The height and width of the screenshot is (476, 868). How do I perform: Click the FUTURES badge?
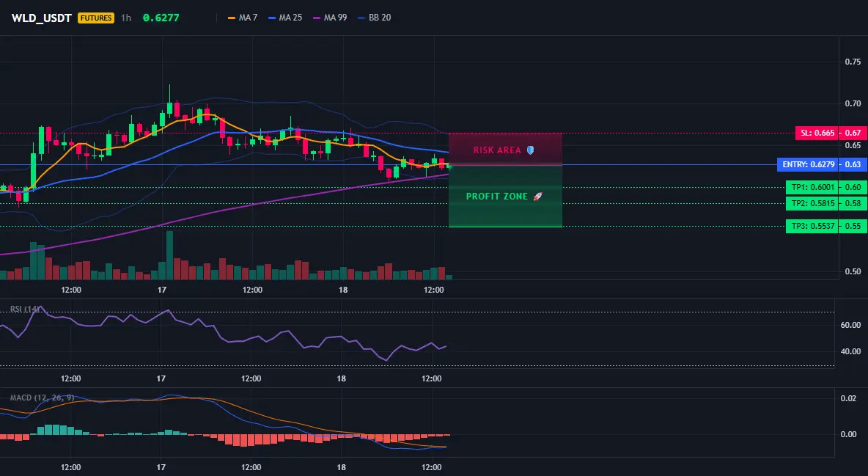[x=96, y=18]
